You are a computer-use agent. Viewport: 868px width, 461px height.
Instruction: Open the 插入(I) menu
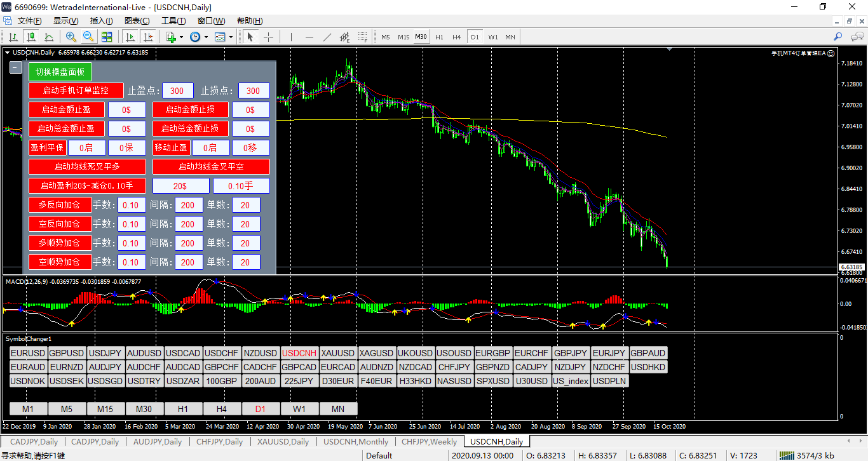tap(101, 21)
